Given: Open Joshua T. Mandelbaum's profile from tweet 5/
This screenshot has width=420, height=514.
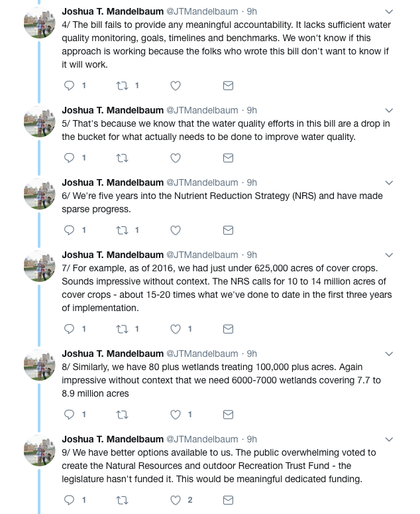Looking at the screenshot, I should click(113, 110).
